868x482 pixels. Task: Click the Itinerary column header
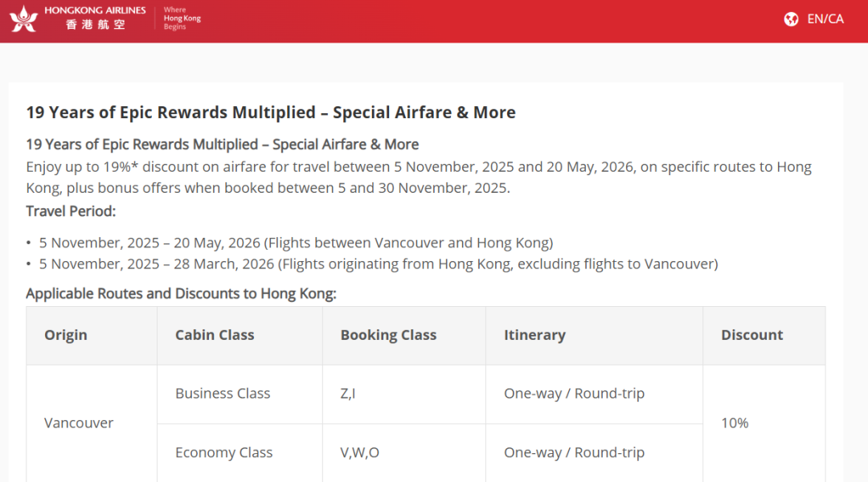(x=534, y=335)
